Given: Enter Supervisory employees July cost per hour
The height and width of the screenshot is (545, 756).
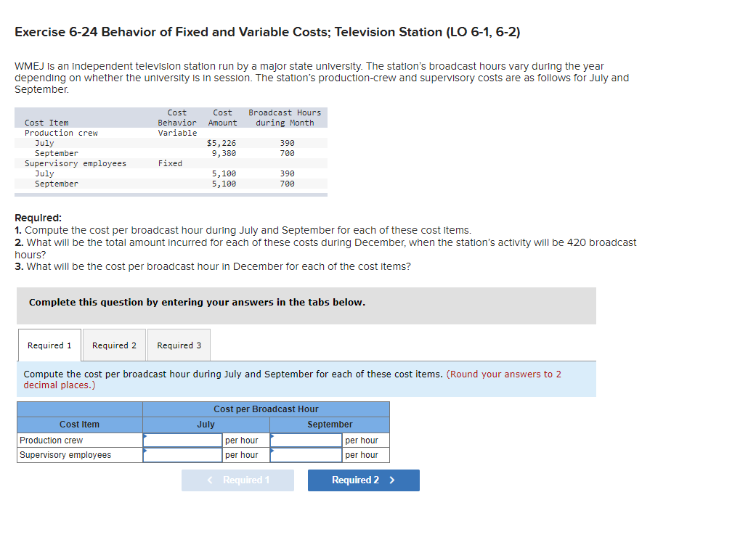Looking at the screenshot, I should coord(183,455).
